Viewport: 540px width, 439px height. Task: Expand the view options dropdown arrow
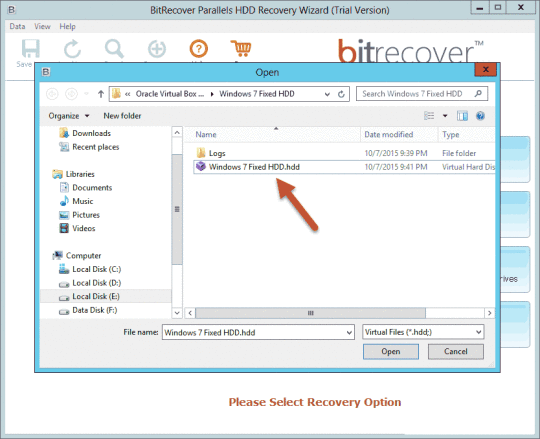point(445,116)
